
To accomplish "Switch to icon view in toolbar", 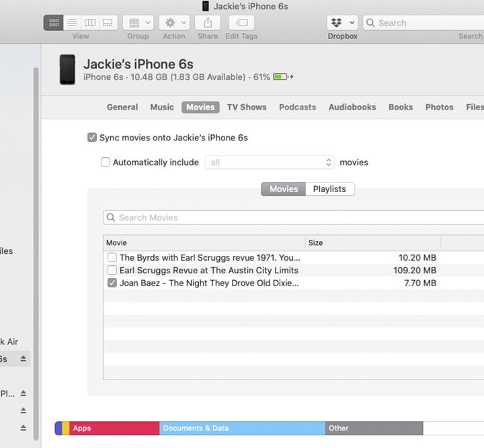I will pyautogui.click(x=54, y=23).
